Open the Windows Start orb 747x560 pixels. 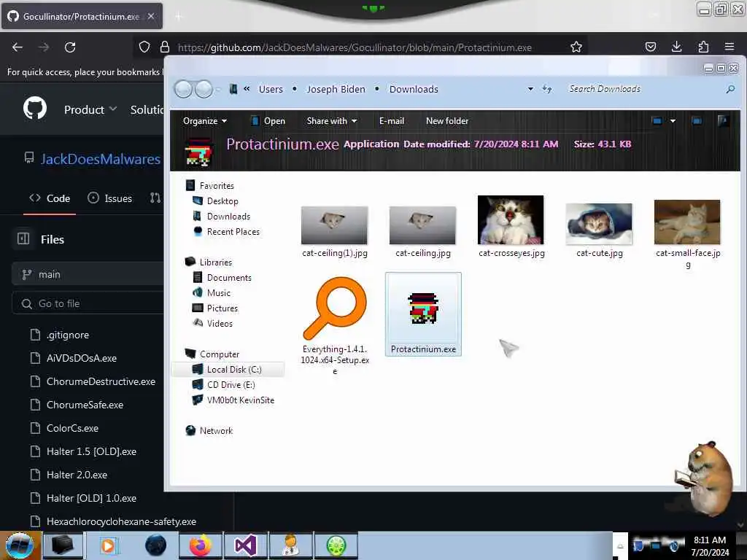click(x=19, y=545)
